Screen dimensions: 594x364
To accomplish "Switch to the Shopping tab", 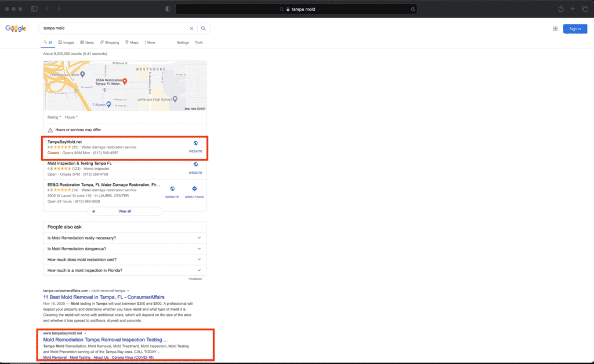I will click(x=110, y=43).
